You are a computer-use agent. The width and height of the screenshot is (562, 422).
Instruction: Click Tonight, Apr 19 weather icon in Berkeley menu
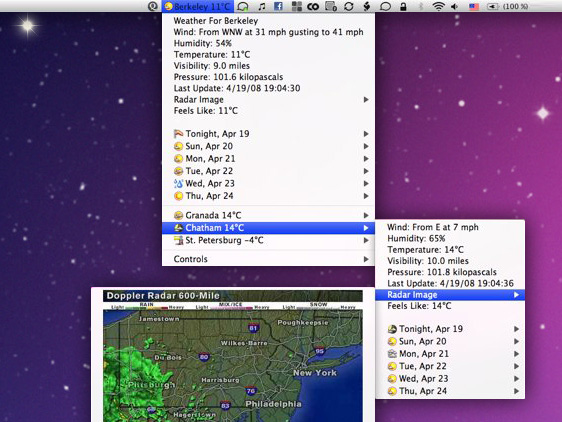point(178,134)
